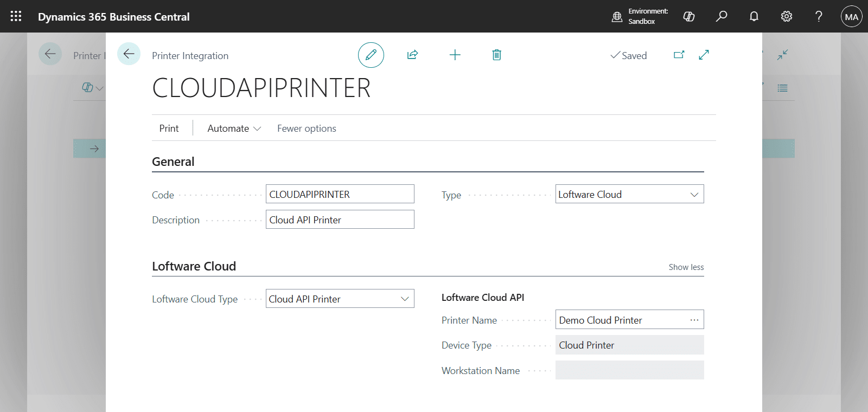Screen dimensions: 868x412
Task: Click the Saved status indicator
Action: [628, 55]
